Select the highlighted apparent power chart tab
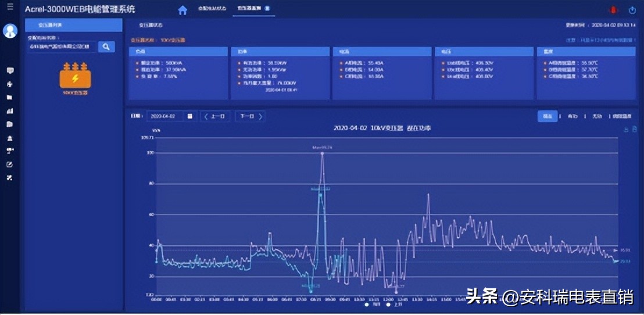The width and height of the screenshot is (644, 315). tap(547, 116)
